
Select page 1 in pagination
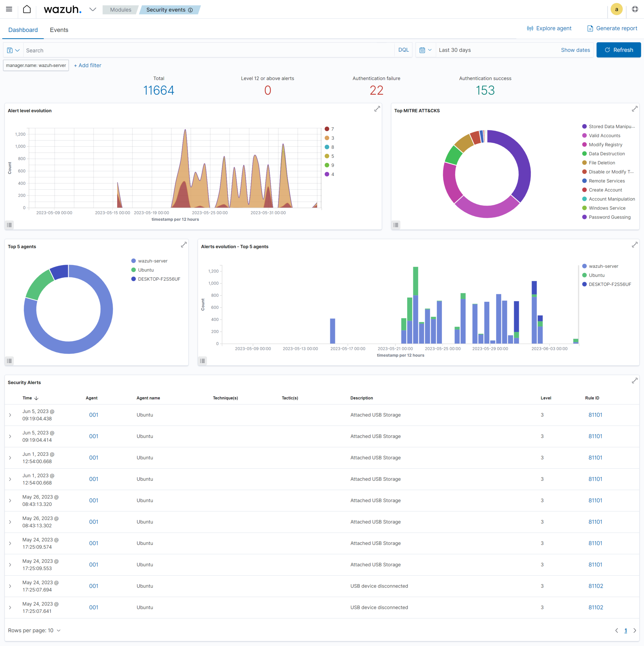626,631
